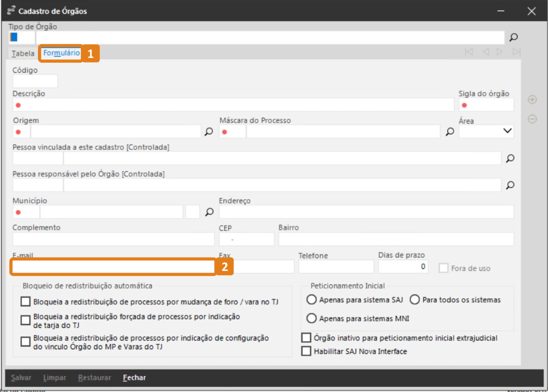
Task: Focus the Dias de prazo field
Action: coord(403,266)
